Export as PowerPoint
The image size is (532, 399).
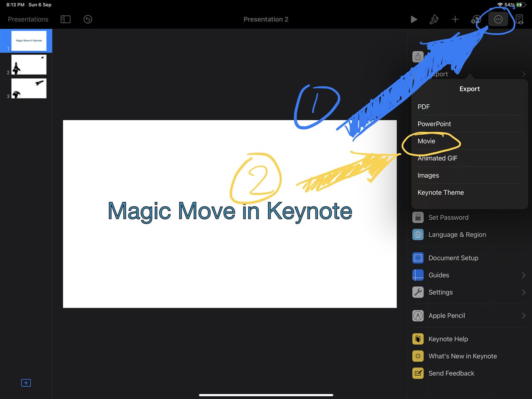coord(470,124)
